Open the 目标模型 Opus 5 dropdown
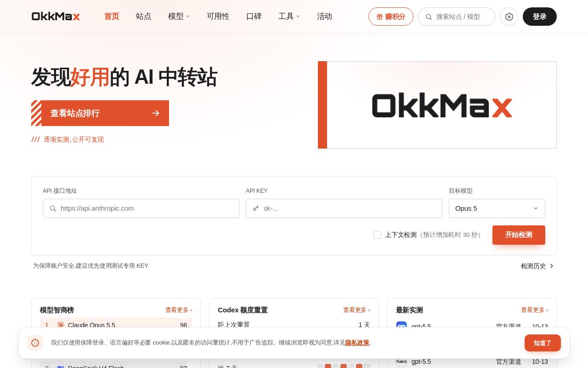 [497, 208]
